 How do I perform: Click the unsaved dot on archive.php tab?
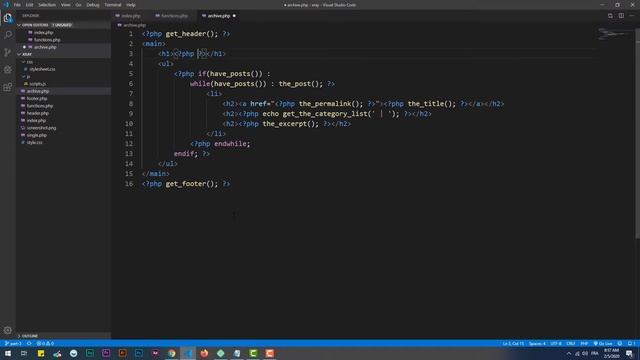coord(234,16)
